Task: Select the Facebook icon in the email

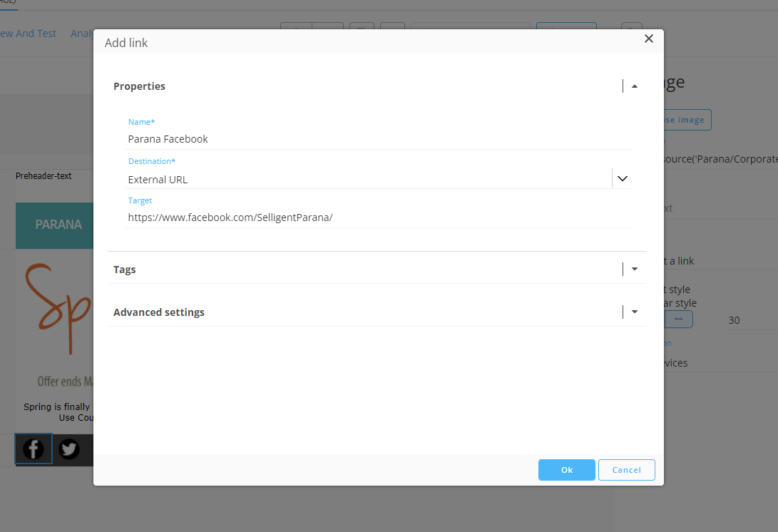Action: (x=34, y=449)
